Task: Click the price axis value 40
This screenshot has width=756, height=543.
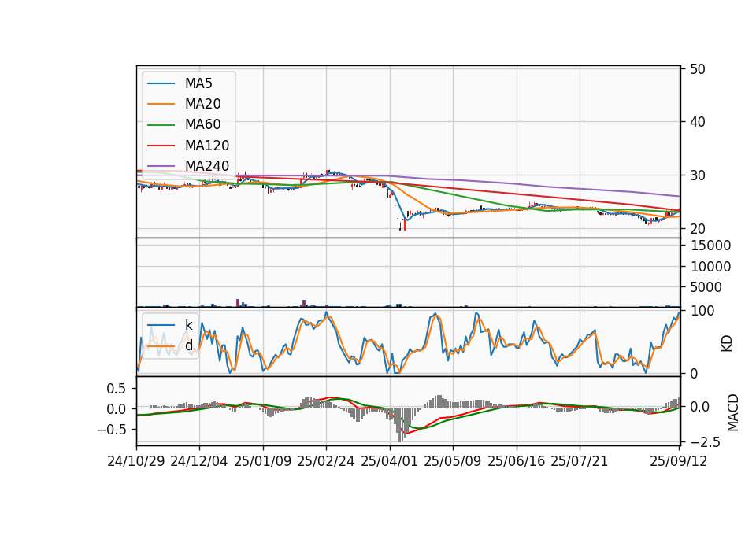Action: pos(698,123)
